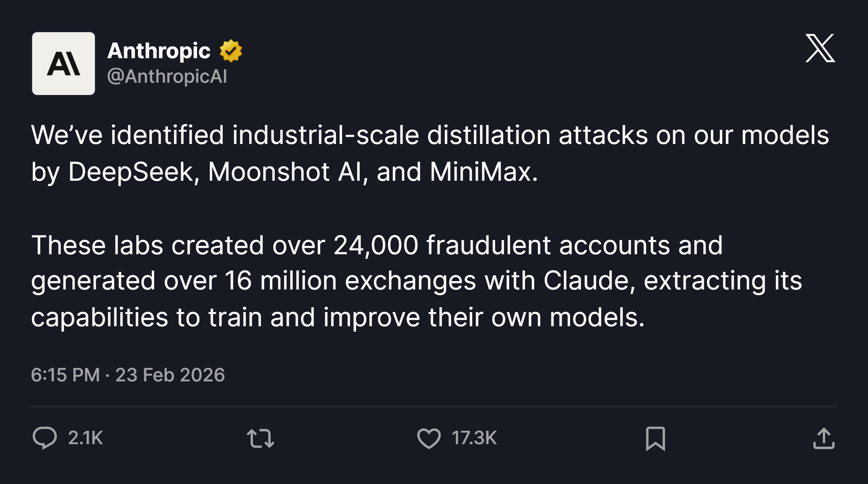This screenshot has height=484, width=868.
Task: Bookmark this tweet
Action: coord(655,438)
